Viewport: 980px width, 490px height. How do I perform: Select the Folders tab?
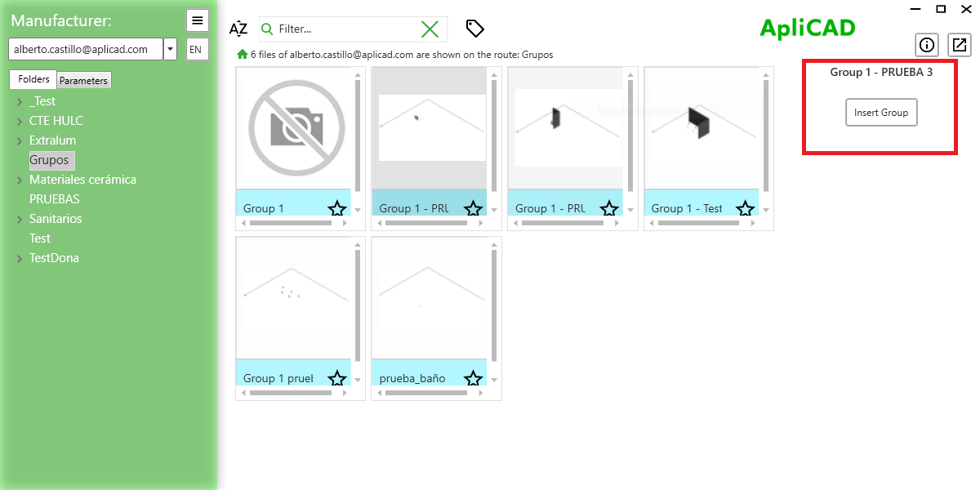pyautogui.click(x=33, y=79)
